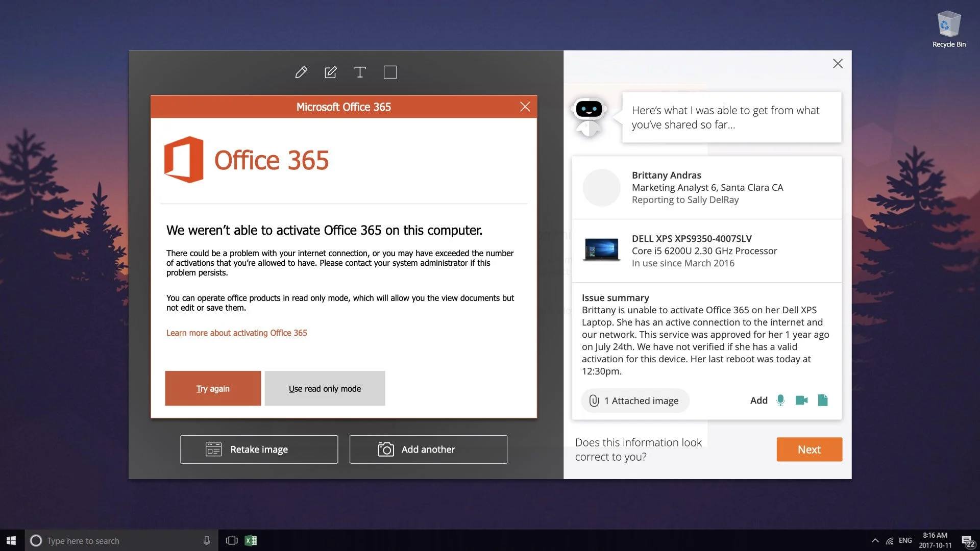
Task: Choose Use read only mode
Action: tap(325, 388)
